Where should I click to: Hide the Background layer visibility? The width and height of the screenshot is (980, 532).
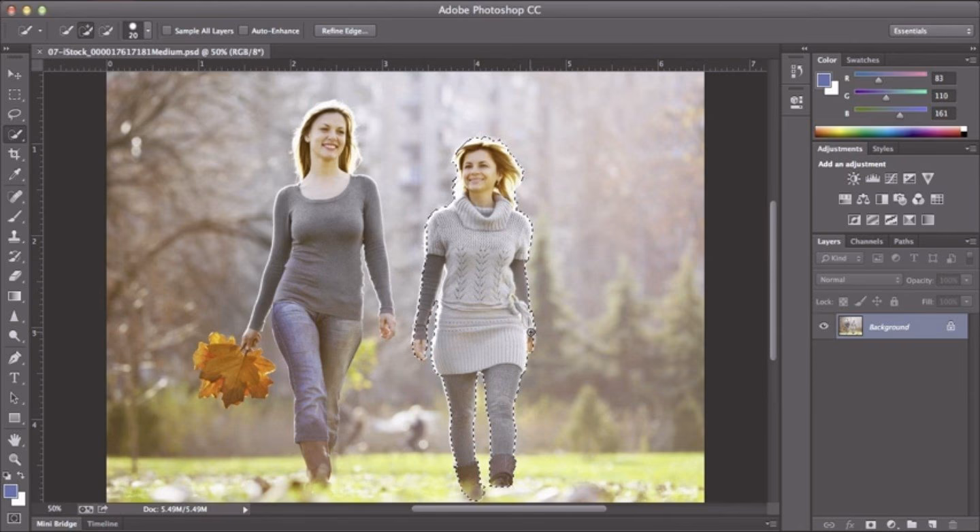point(823,325)
